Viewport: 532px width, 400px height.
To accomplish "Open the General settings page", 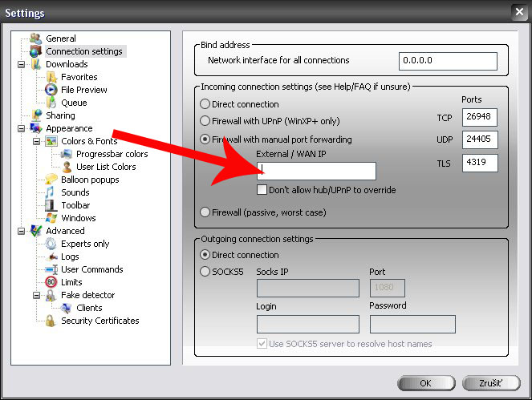I will (61, 38).
